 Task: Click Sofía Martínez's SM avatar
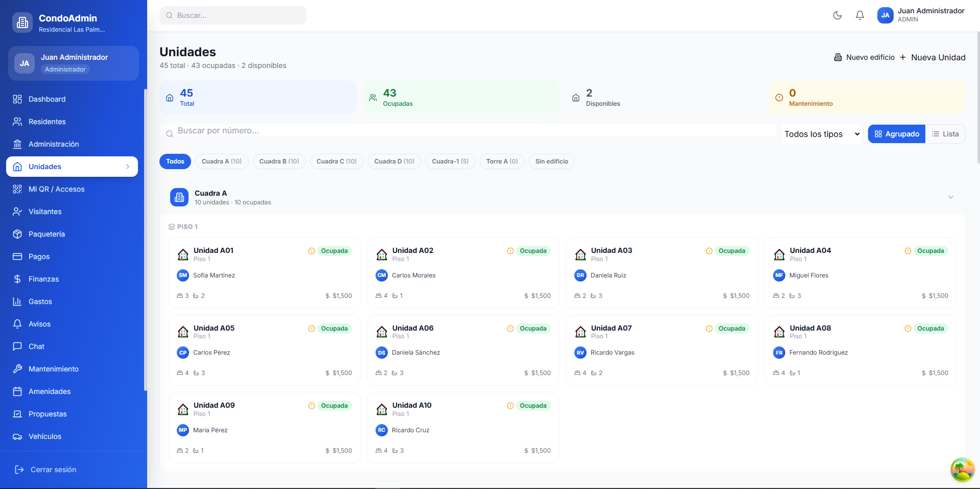point(183,275)
